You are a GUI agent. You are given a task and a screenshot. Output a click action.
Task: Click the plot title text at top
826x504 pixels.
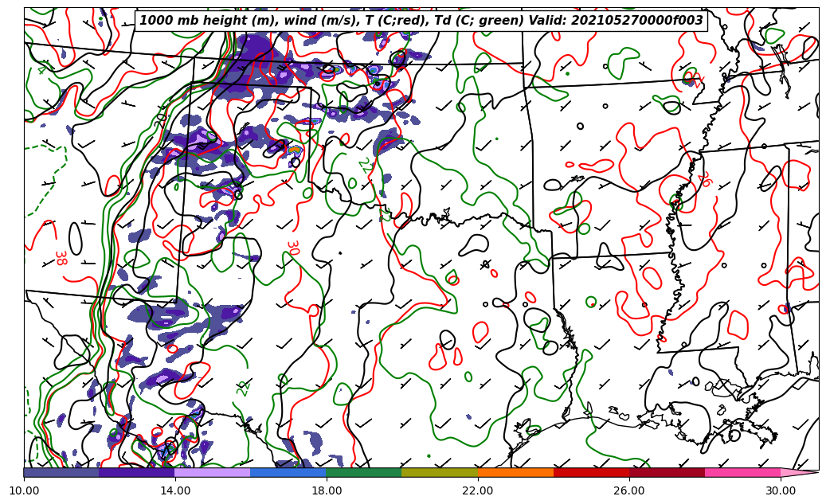point(421,21)
